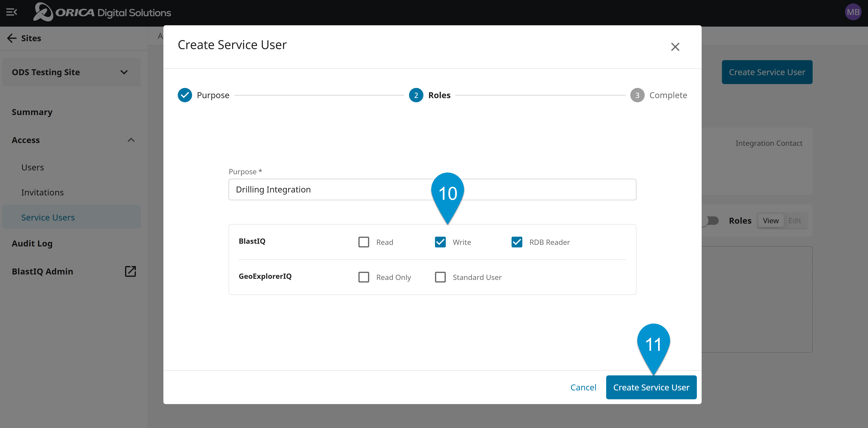Confirm with dialog's Create Service User button

[x=651, y=387]
